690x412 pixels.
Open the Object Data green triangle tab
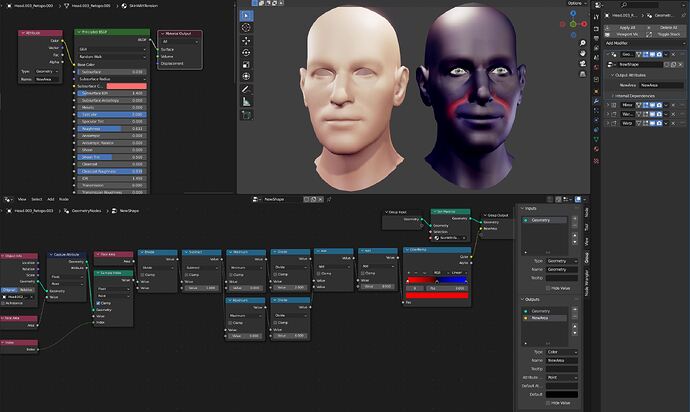coord(596,140)
